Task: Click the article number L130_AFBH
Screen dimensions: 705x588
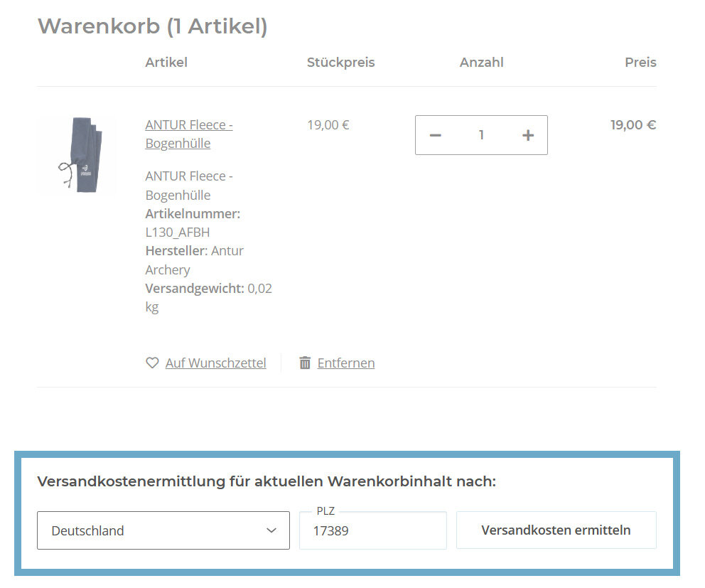Action: pyautogui.click(x=177, y=232)
